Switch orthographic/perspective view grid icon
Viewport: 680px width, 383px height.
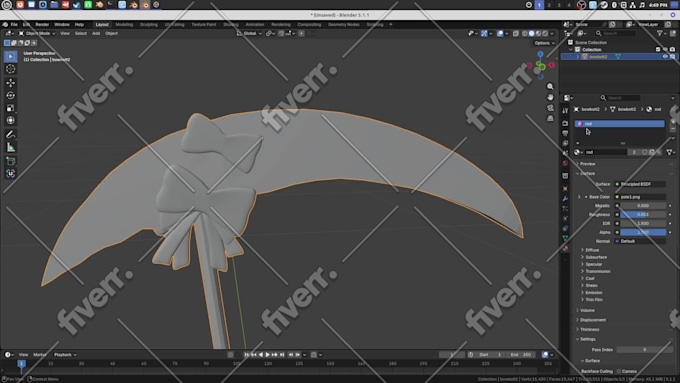pos(550,118)
